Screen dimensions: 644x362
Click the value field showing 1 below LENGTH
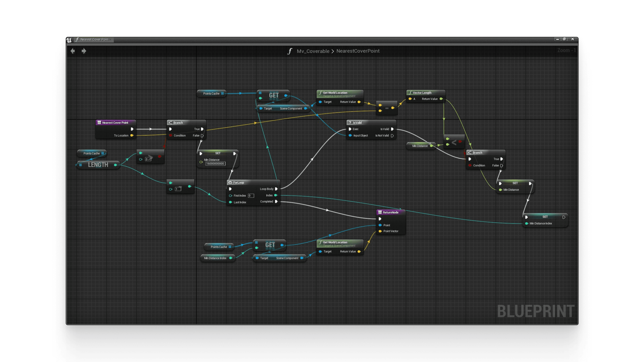tap(178, 189)
